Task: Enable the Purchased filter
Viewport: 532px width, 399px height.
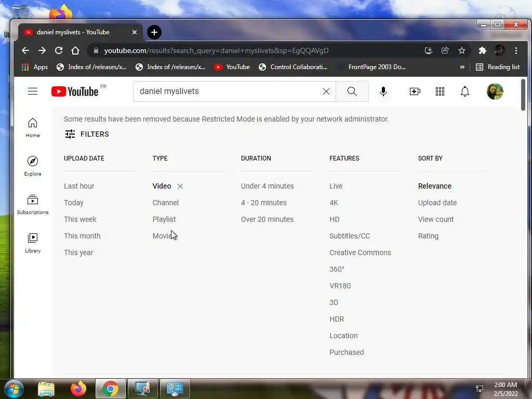Action: pyautogui.click(x=347, y=352)
